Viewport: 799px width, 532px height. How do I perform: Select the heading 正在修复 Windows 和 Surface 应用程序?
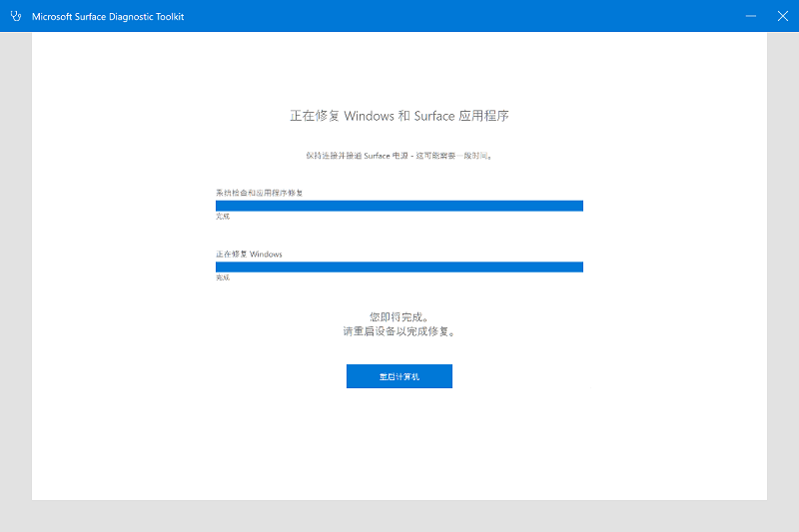399,116
